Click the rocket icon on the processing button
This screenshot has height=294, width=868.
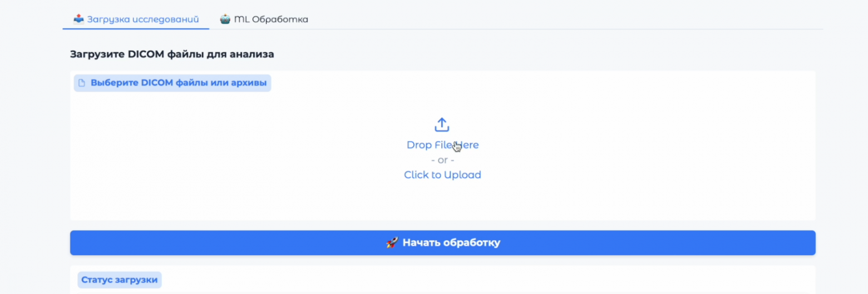tap(392, 243)
